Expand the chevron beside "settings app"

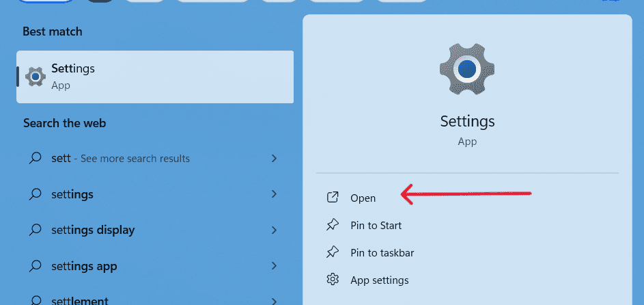pos(274,266)
